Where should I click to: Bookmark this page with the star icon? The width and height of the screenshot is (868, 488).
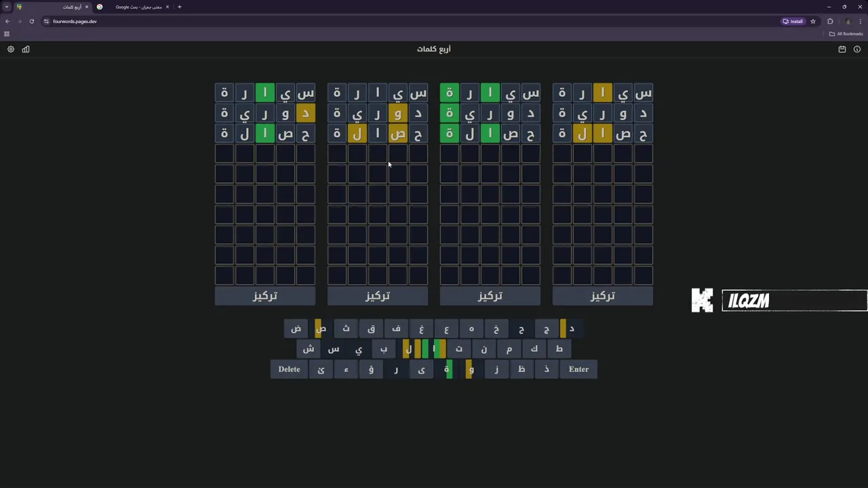813,21
